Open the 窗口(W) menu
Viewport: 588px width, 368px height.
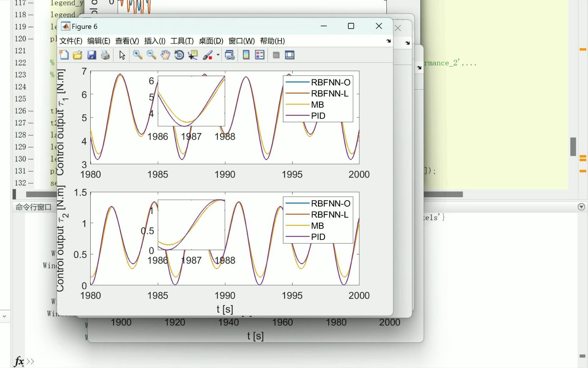click(242, 41)
